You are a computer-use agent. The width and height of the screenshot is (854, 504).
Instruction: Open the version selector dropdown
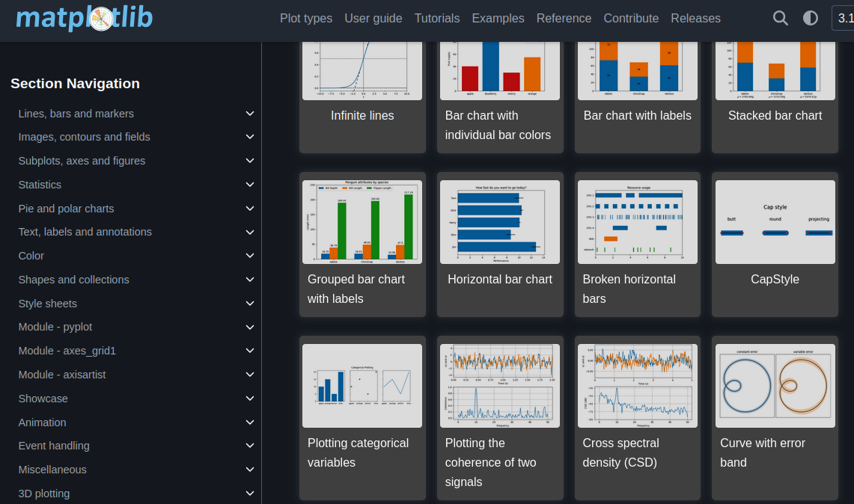pyautogui.click(x=843, y=19)
